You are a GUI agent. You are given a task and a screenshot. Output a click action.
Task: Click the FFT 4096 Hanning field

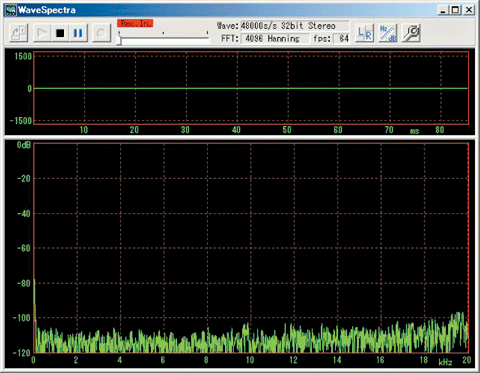tap(275, 38)
